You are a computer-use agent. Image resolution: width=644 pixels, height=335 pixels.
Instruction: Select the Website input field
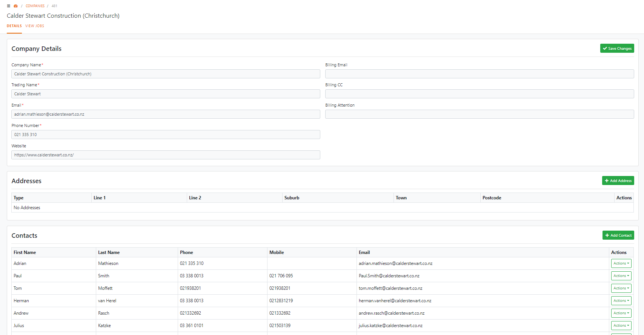pyautogui.click(x=166, y=155)
